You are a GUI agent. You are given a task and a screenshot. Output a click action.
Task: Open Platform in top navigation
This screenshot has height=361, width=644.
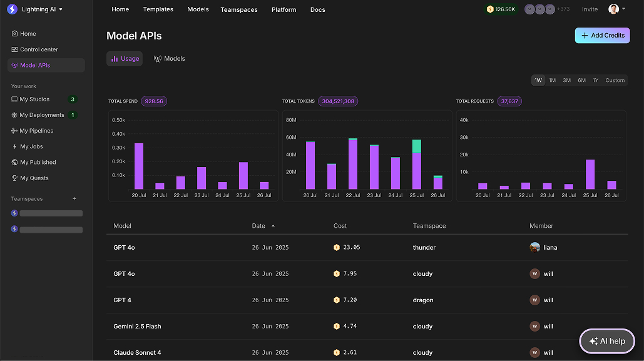pos(284,9)
